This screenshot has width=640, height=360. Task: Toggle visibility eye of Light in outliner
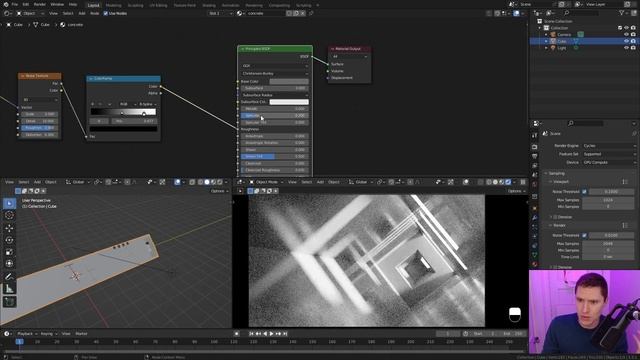pos(626,48)
